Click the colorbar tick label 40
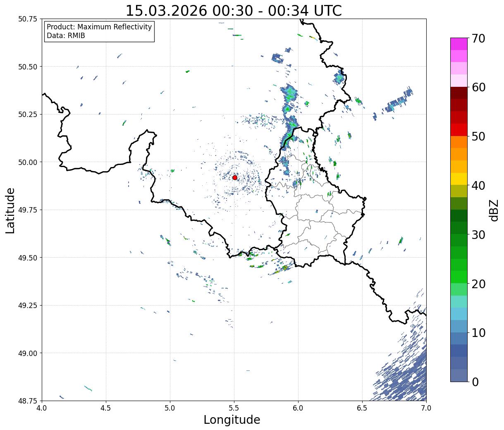The width and height of the screenshot is (504, 430). pos(478,185)
